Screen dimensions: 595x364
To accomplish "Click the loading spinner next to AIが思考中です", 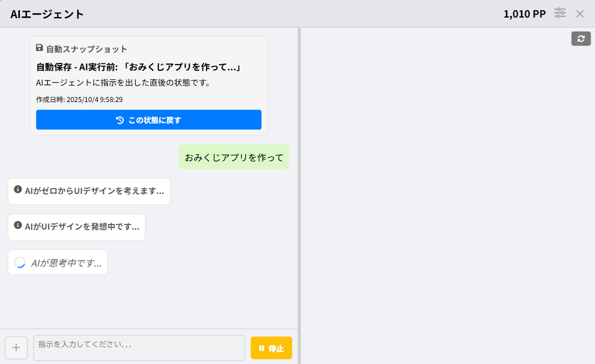I will coord(20,263).
